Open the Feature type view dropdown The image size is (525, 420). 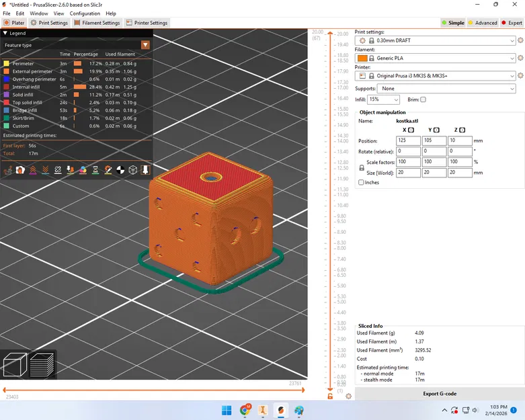click(145, 45)
